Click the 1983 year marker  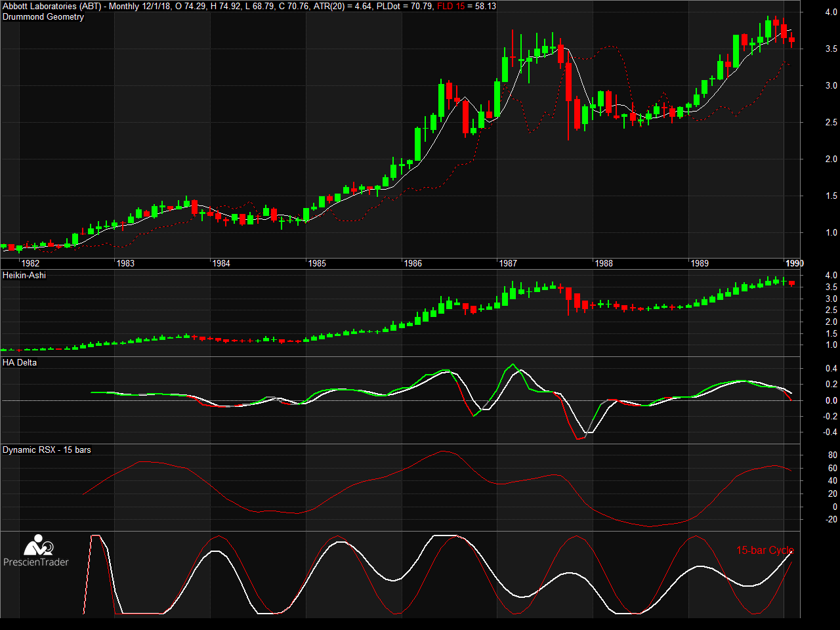[125, 263]
